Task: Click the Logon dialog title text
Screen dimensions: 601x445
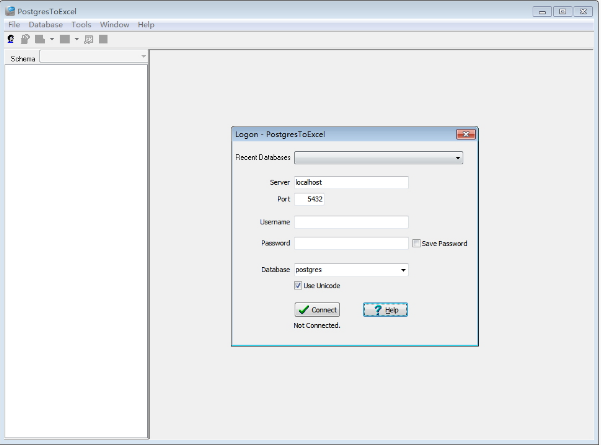Action: [x=280, y=135]
